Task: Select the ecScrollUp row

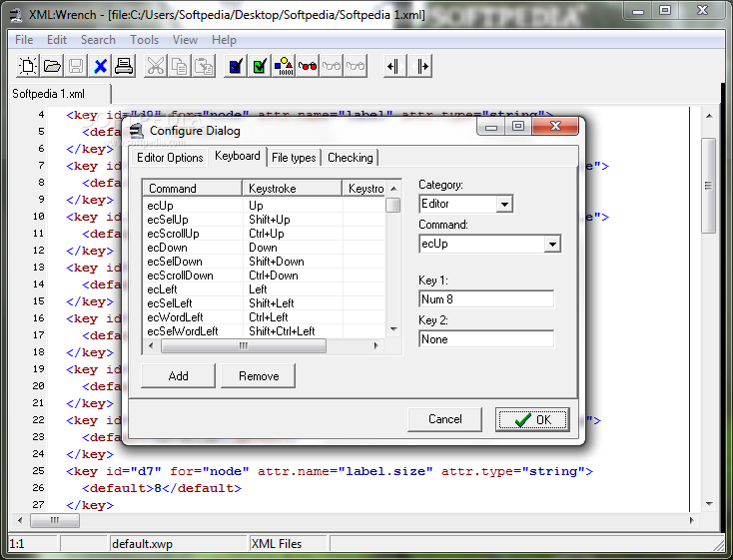Action: [264, 234]
